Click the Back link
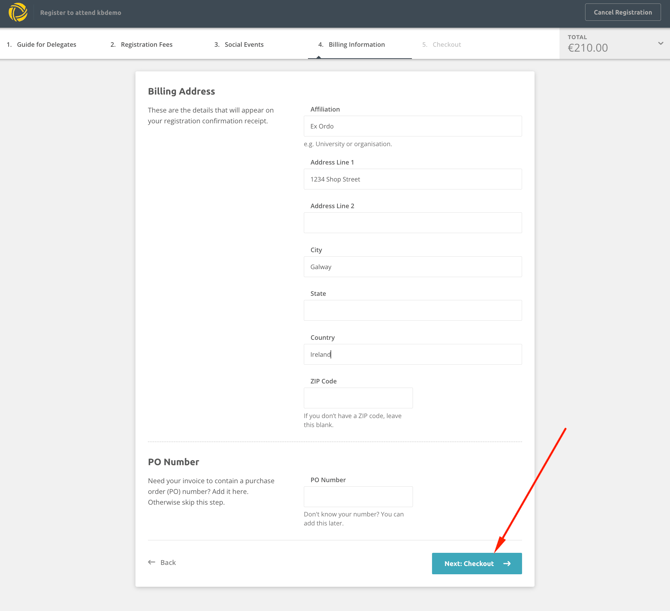 [163, 562]
